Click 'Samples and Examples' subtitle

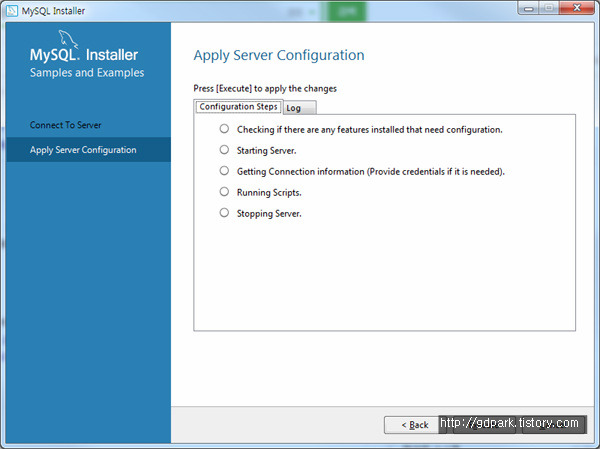87,73
